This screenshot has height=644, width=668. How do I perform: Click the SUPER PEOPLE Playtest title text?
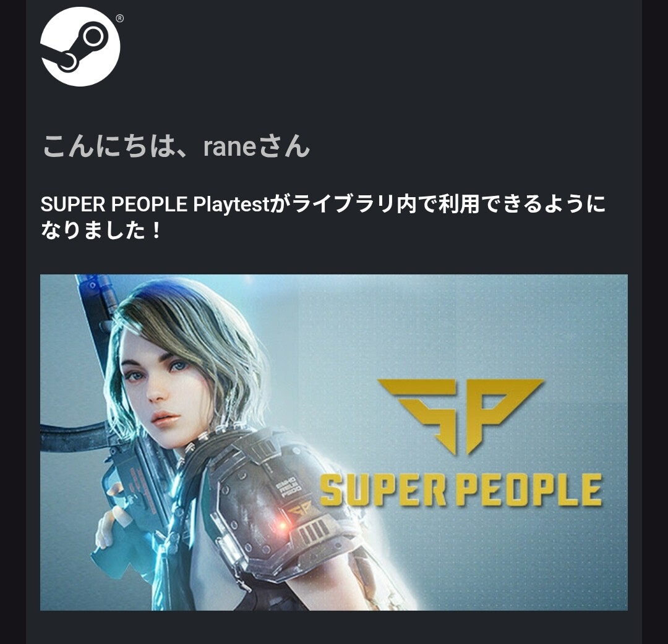click(x=155, y=205)
